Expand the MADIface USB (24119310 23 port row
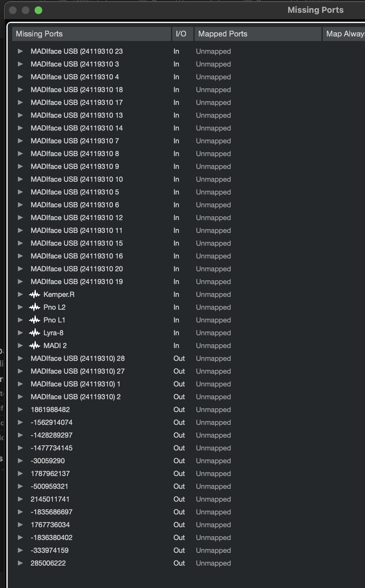 pyautogui.click(x=20, y=51)
